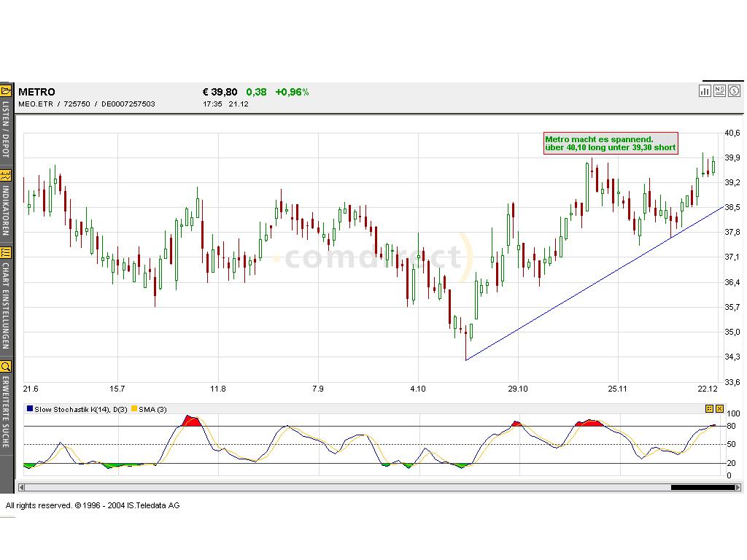Open the LISTEN / DEPOT sidebar tab
The height and width of the screenshot is (560, 747).
coord(6,129)
